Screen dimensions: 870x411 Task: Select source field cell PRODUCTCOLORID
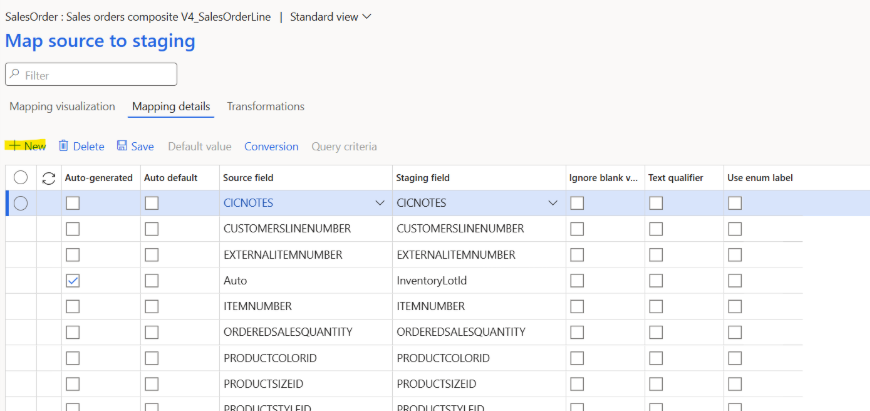pos(306,358)
